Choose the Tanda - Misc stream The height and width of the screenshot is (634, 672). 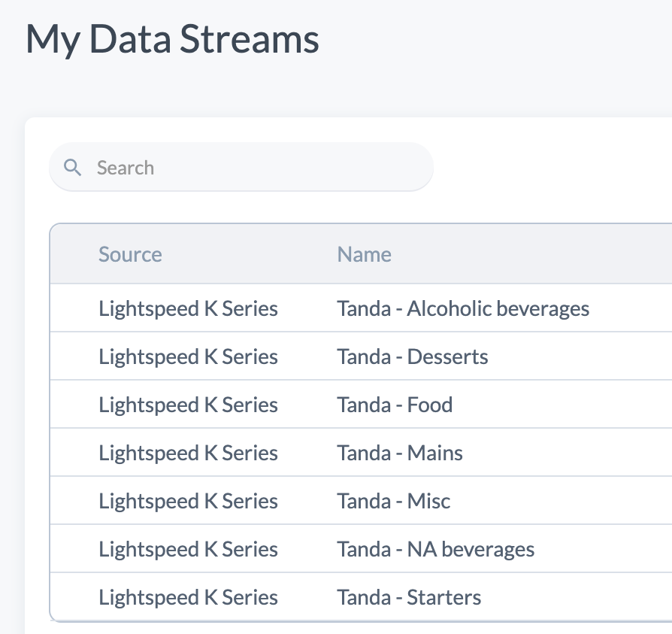[394, 501]
